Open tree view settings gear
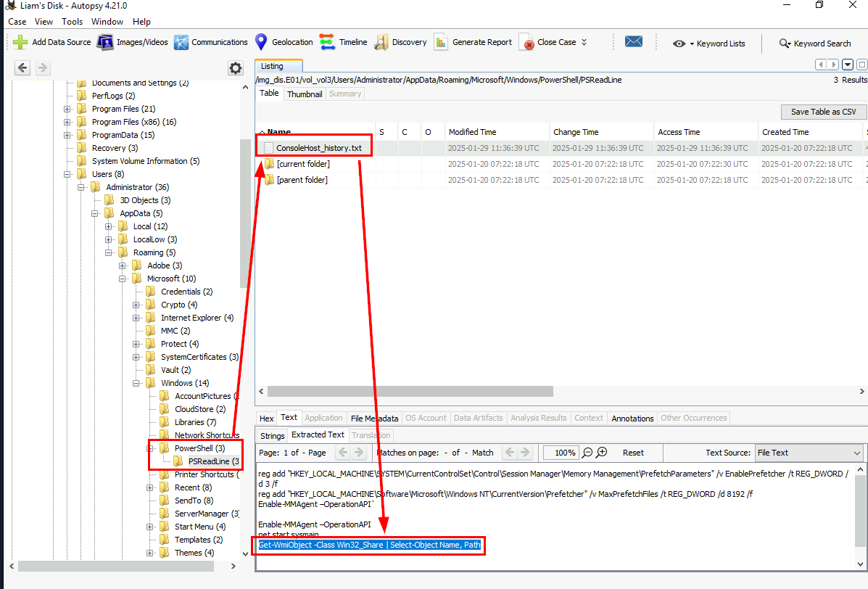The width and height of the screenshot is (868, 589). 236,68
